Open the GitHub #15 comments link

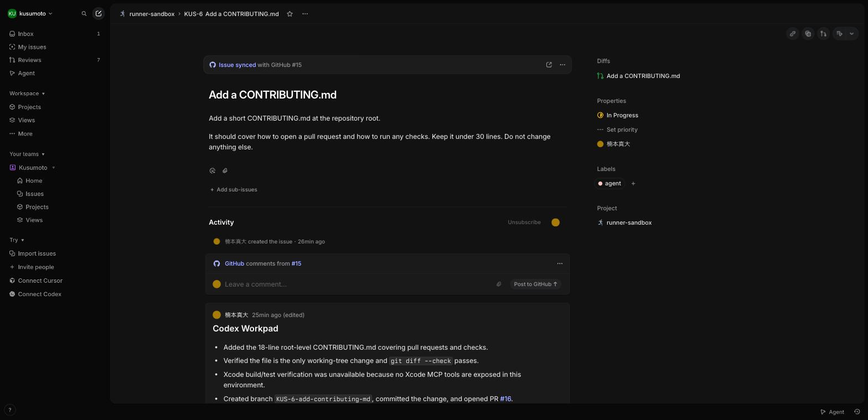click(x=296, y=263)
